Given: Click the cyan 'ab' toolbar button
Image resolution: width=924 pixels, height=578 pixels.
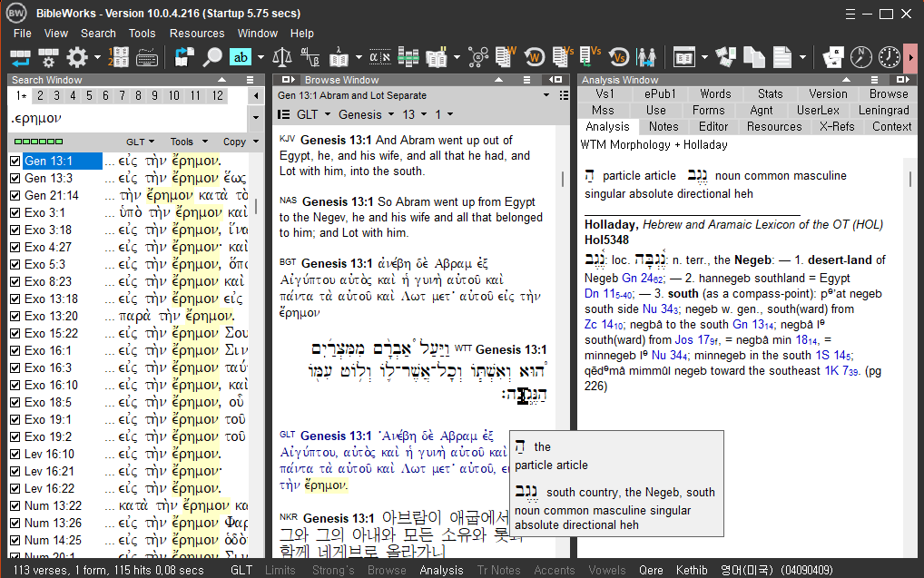Looking at the screenshot, I should coord(241,57).
